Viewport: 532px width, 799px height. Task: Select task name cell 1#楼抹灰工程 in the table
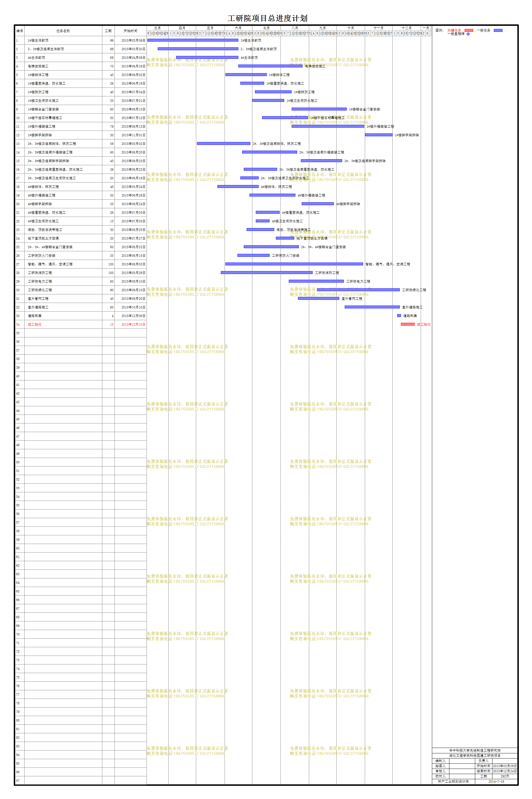pyautogui.click(x=63, y=92)
